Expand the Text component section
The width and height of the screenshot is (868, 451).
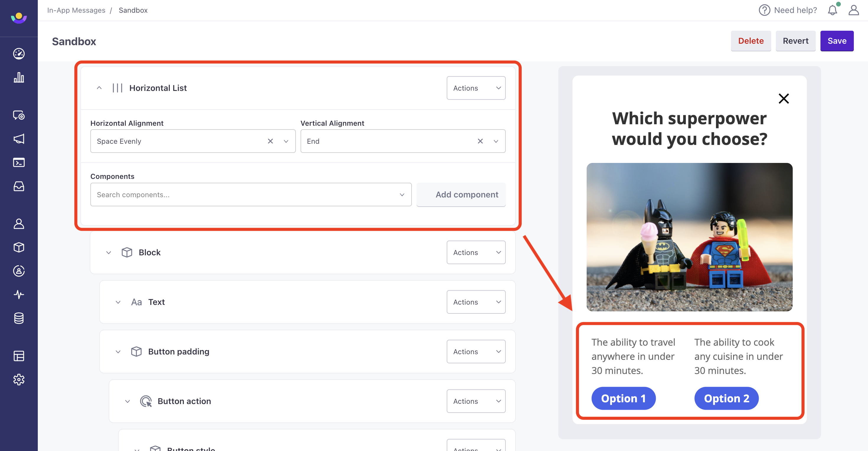coord(118,301)
